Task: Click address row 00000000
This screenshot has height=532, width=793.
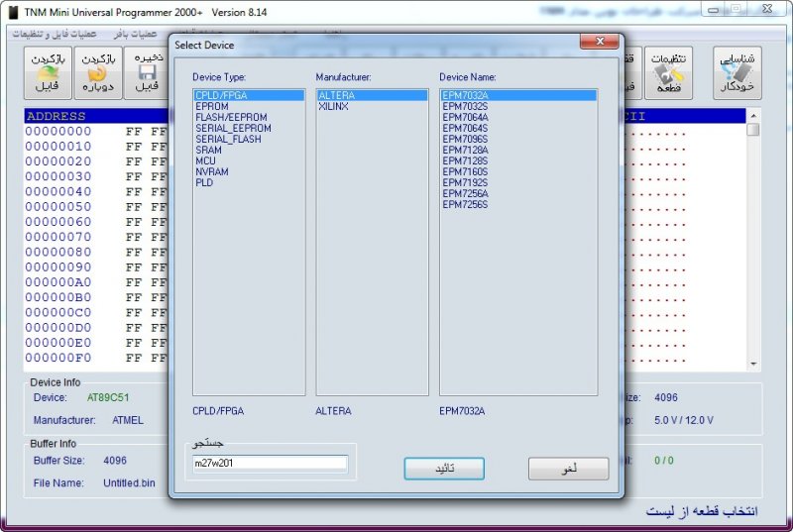Action: [x=58, y=132]
